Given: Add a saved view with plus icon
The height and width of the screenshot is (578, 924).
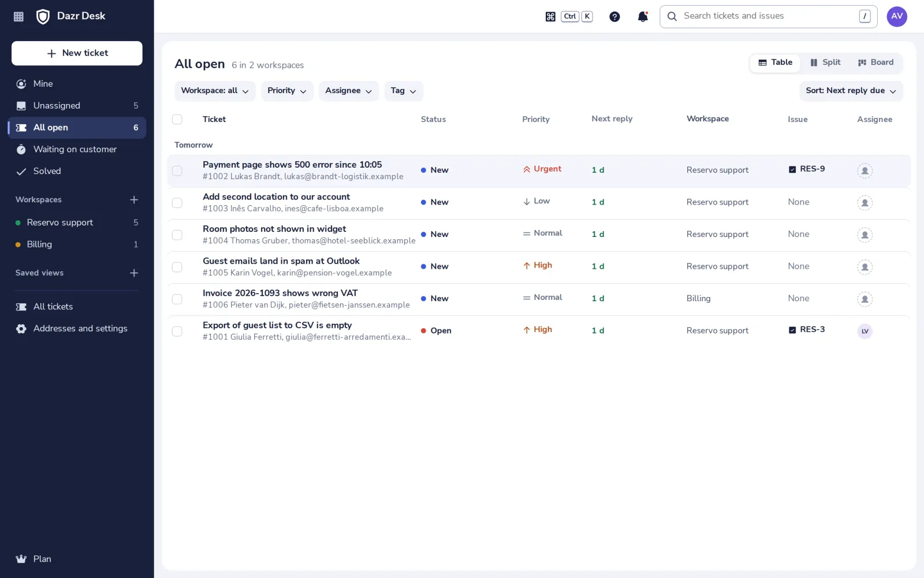Looking at the screenshot, I should click(x=134, y=273).
